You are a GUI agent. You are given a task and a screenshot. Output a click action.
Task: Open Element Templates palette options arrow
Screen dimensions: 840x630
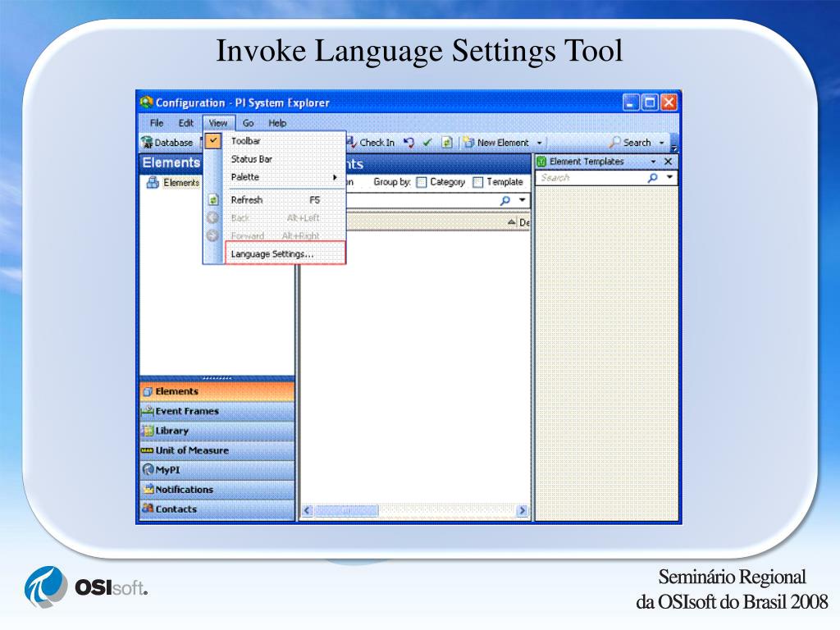tap(653, 162)
